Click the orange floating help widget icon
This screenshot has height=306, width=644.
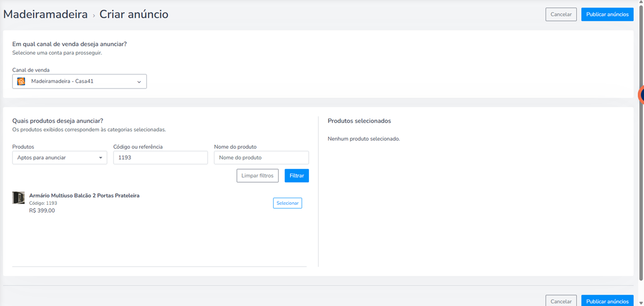[641, 95]
